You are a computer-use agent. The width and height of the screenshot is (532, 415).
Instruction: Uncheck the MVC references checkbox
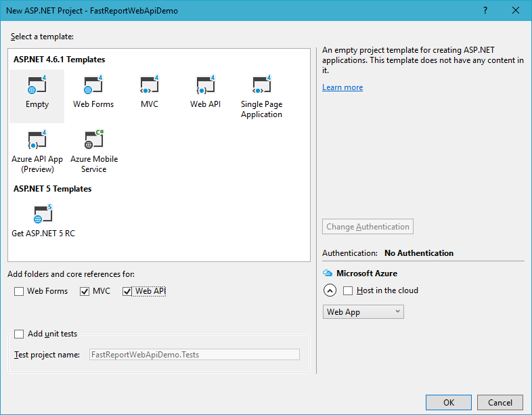(x=85, y=292)
